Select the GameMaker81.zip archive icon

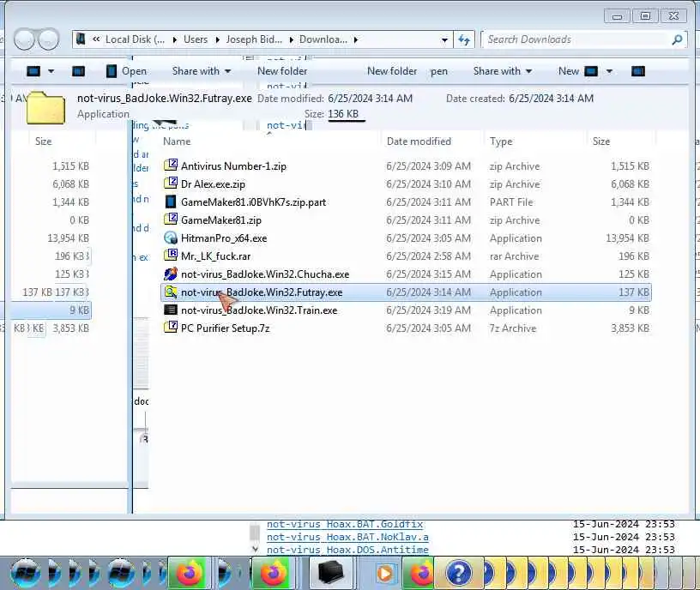coord(171,220)
